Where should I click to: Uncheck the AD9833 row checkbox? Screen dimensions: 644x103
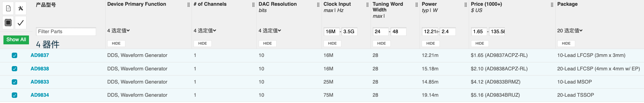point(15,82)
